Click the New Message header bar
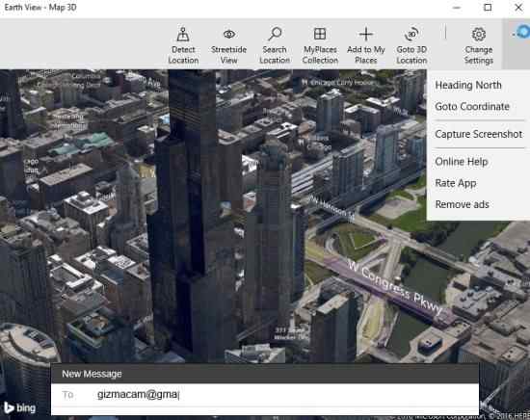 pos(265,374)
